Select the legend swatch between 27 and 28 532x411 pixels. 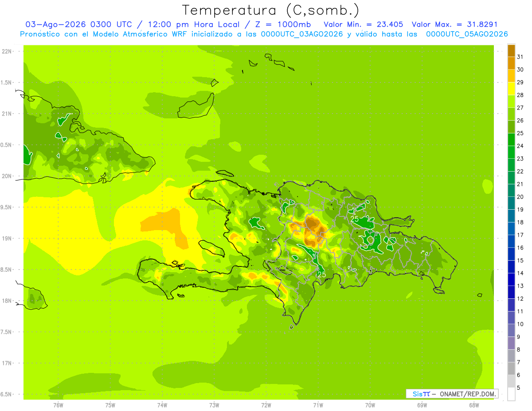(x=511, y=102)
